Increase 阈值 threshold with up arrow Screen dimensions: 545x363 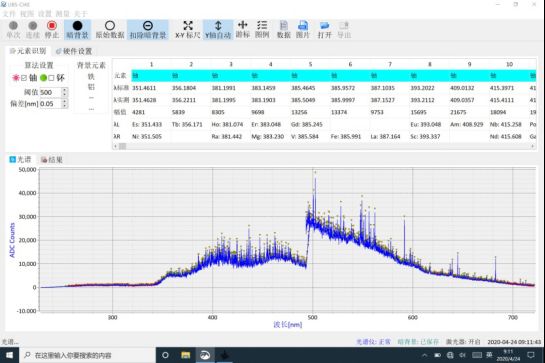tap(64, 90)
